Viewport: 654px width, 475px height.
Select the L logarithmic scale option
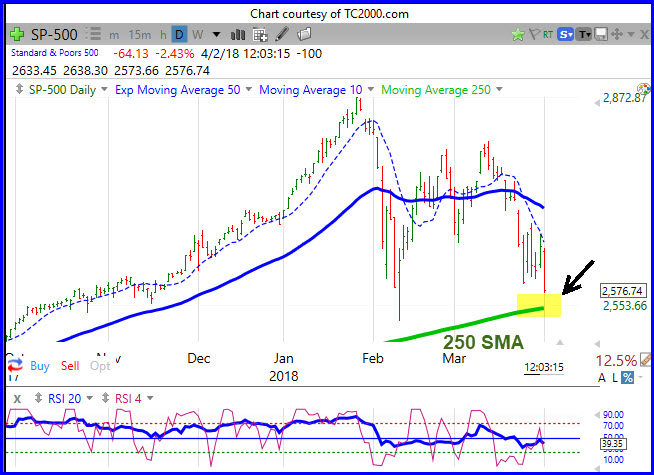point(615,378)
